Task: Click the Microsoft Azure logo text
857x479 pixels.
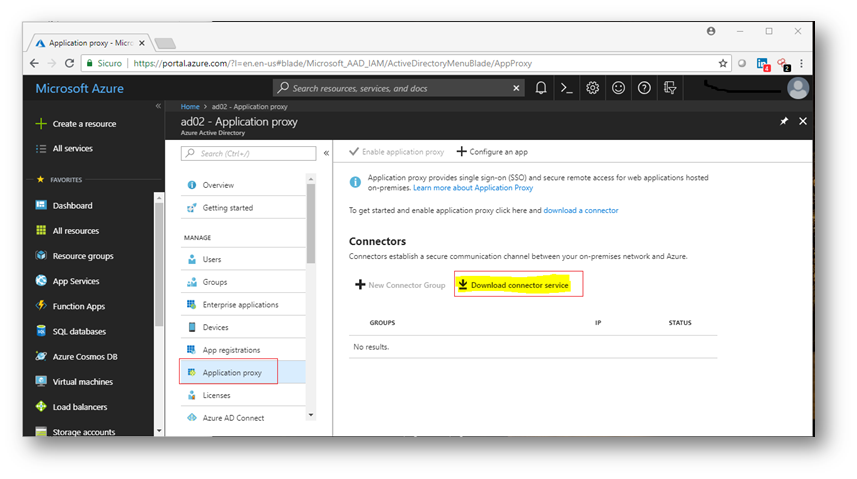Action: [x=79, y=89]
